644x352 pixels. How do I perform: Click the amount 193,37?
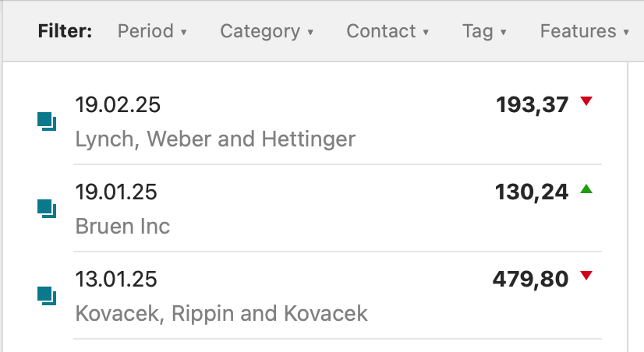(533, 104)
